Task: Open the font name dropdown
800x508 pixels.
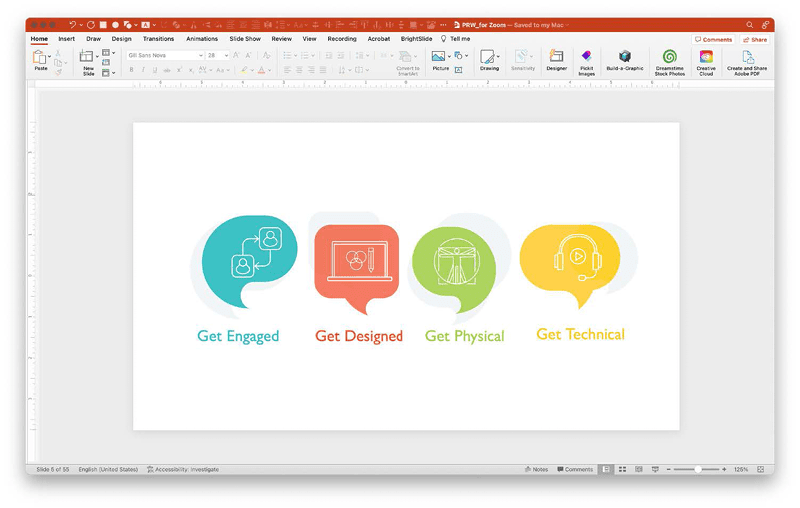Action: click(x=201, y=55)
